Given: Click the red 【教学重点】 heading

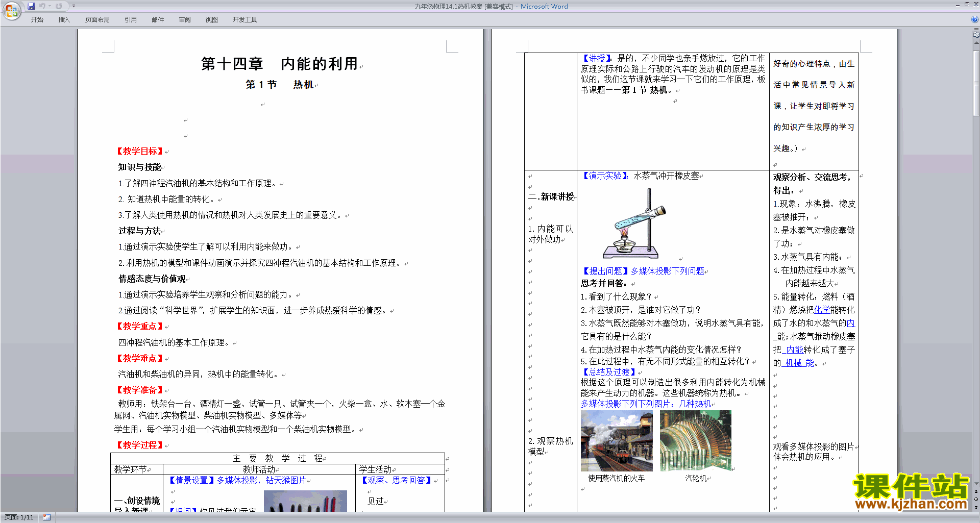Looking at the screenshot, I should (x=140, y=326).
